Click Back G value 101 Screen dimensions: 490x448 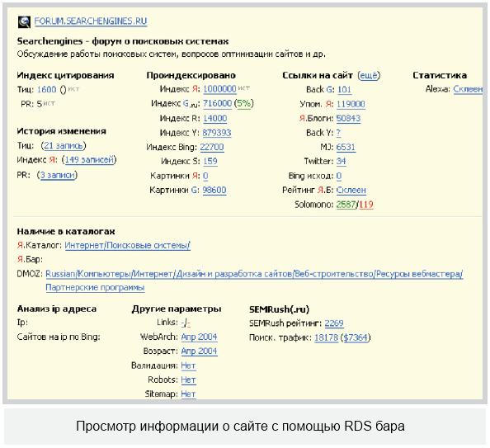point(344,90)
